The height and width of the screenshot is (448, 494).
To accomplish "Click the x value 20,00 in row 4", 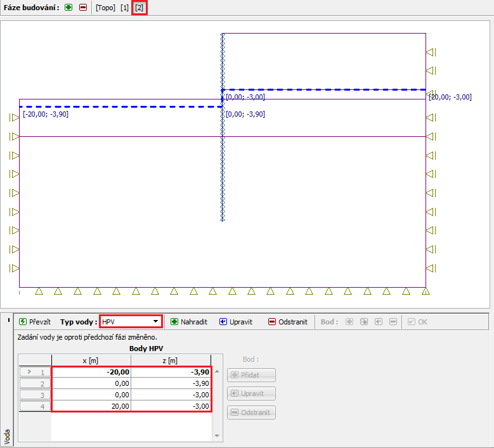I will (91, 406).
